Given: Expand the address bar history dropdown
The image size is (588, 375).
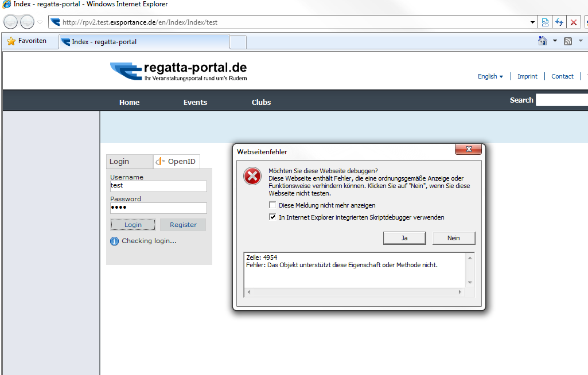Looking at the screenshot, I should [x=533, y=22].
